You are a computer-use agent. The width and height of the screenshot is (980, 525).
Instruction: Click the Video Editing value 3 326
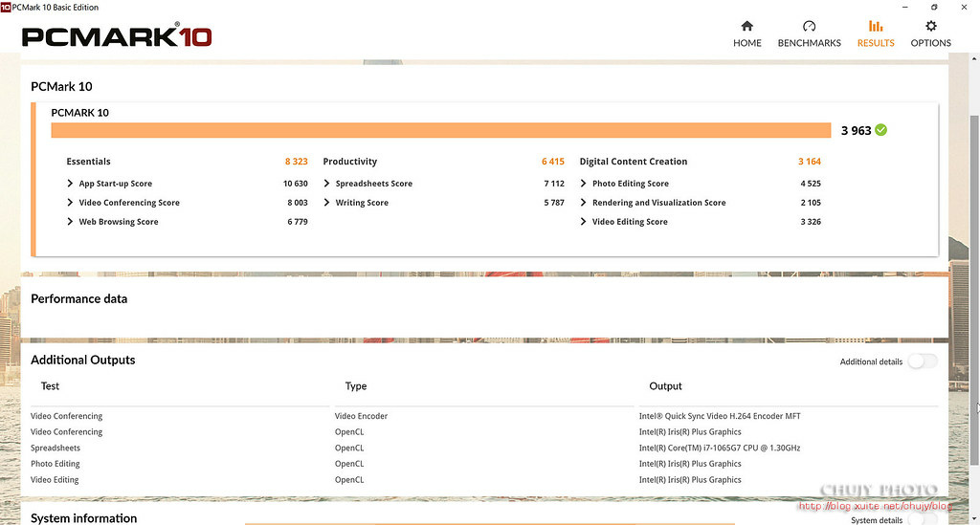(x=811, y=222)
